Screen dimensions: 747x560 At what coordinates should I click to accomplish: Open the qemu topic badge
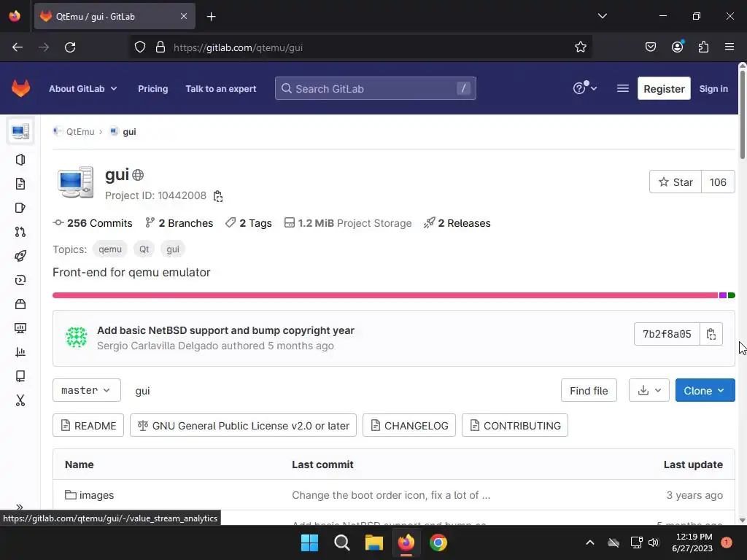(x=110, y=249)
